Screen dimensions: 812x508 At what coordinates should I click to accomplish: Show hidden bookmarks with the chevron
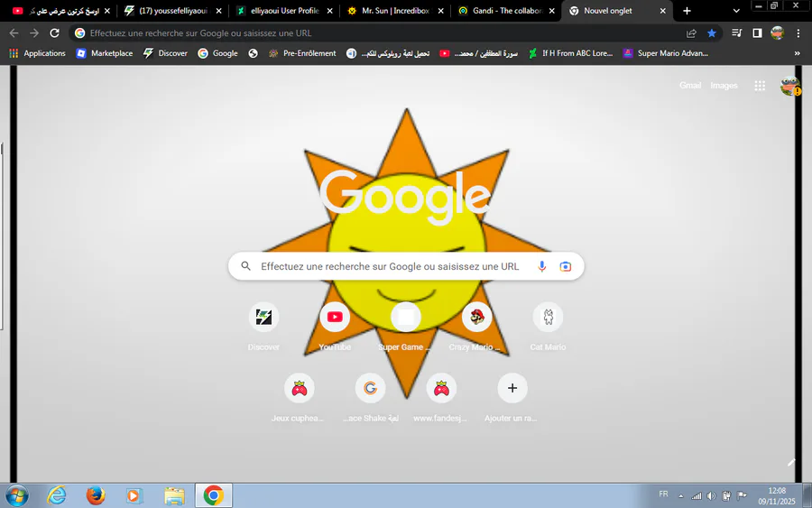coord(797,53)
